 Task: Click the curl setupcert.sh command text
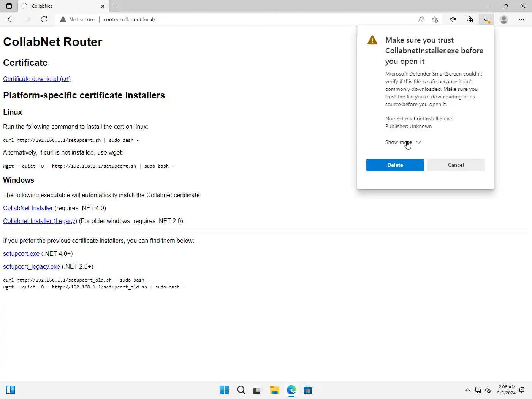tap(71, 140)
